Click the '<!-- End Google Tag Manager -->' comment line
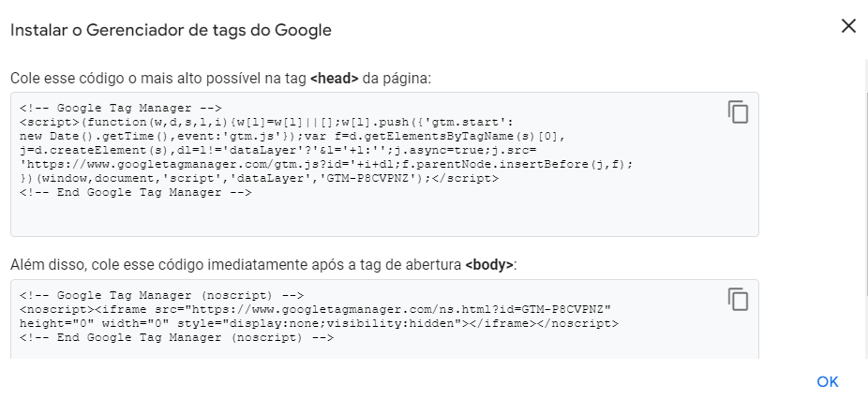 point(135,193)
